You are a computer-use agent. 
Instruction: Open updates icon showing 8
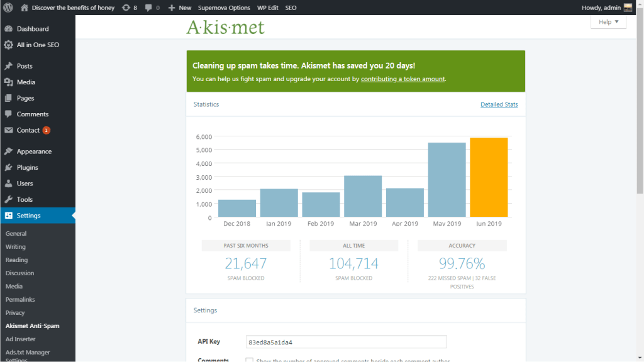[x=126, y=8]
